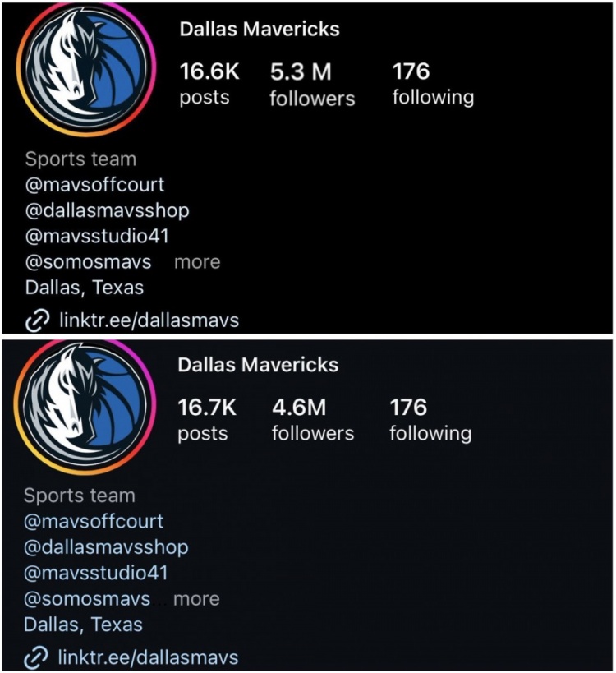The width and height of the screenshot is (616, 673).
Task: Expand bio with "more" in 4.6M followers profile
Action: coord(196,599)
